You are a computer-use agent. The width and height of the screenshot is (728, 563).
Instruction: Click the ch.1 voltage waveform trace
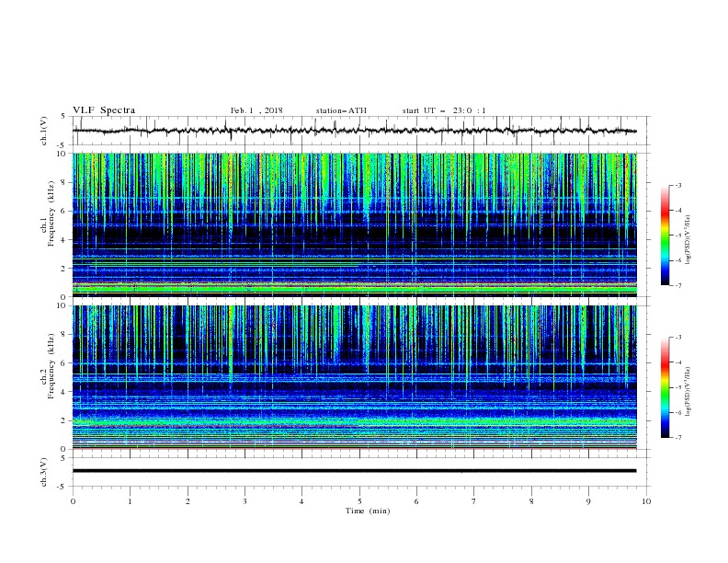[354, 131]
